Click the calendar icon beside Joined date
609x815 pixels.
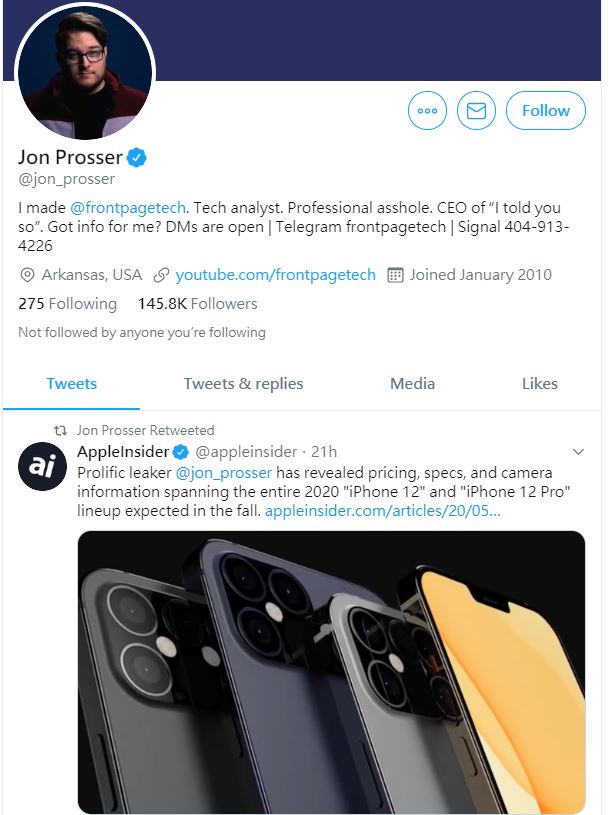pos(395,275)
